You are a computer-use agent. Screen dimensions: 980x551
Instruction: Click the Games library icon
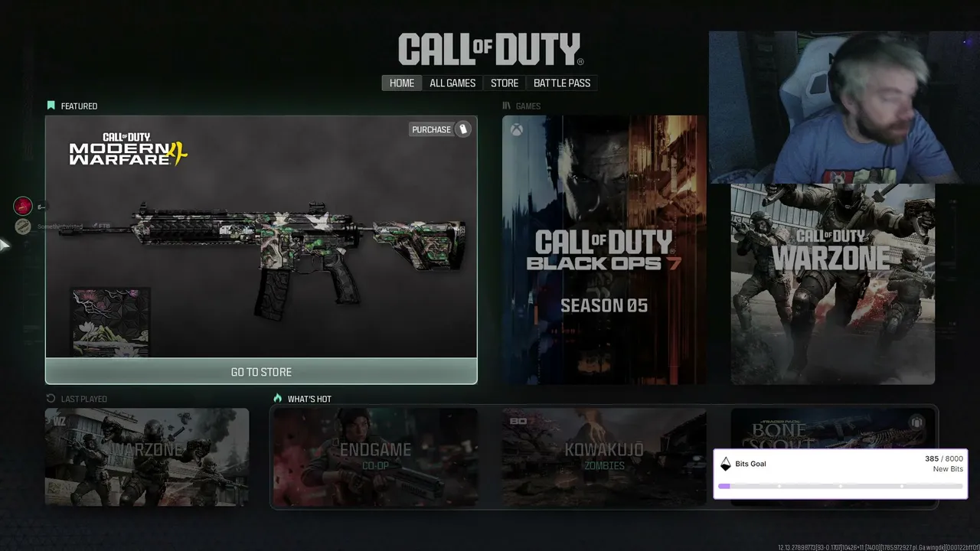507,106
